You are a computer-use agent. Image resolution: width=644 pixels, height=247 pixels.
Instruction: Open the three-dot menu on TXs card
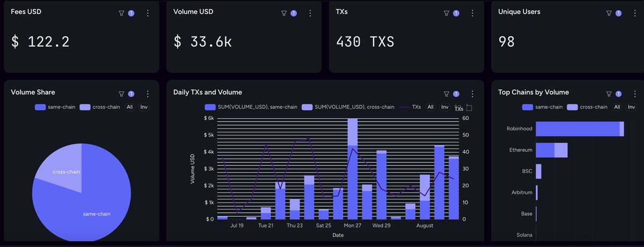[473, 13]
